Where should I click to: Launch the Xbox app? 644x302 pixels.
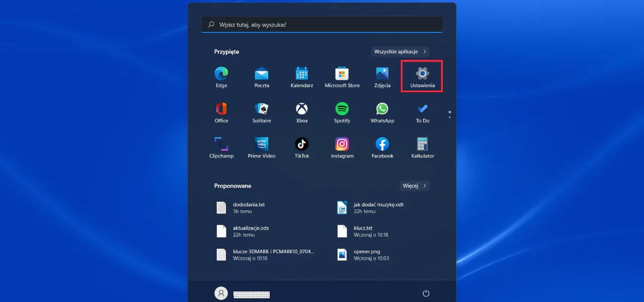(x=301, y=111)
